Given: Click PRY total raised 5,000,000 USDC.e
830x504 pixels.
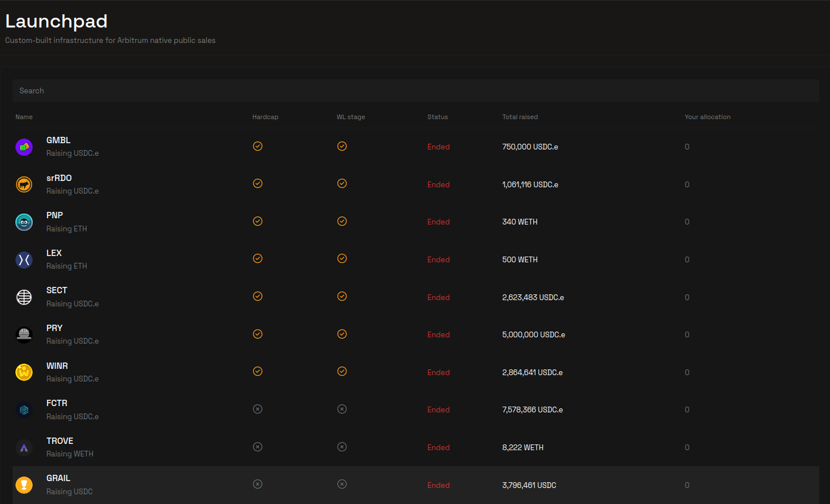Looking at the screenshot, I should pyautogui.click(x=533, y=335).
